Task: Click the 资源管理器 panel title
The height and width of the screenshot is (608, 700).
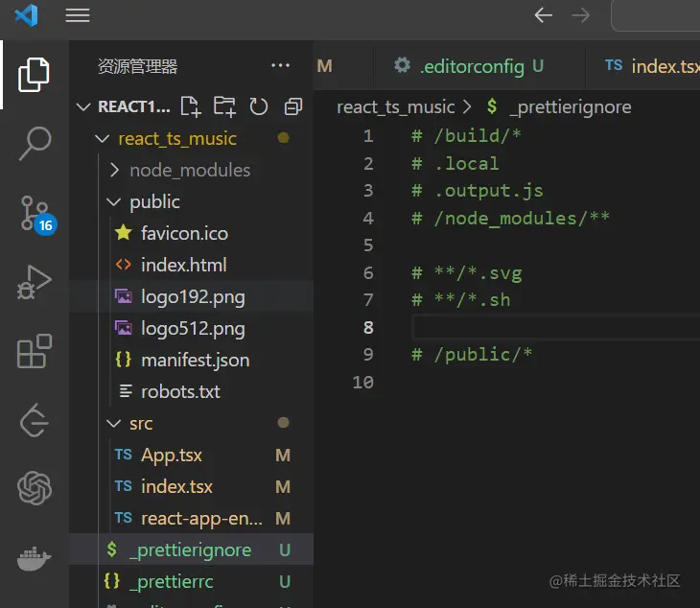Action: click(x=137, y=66)
